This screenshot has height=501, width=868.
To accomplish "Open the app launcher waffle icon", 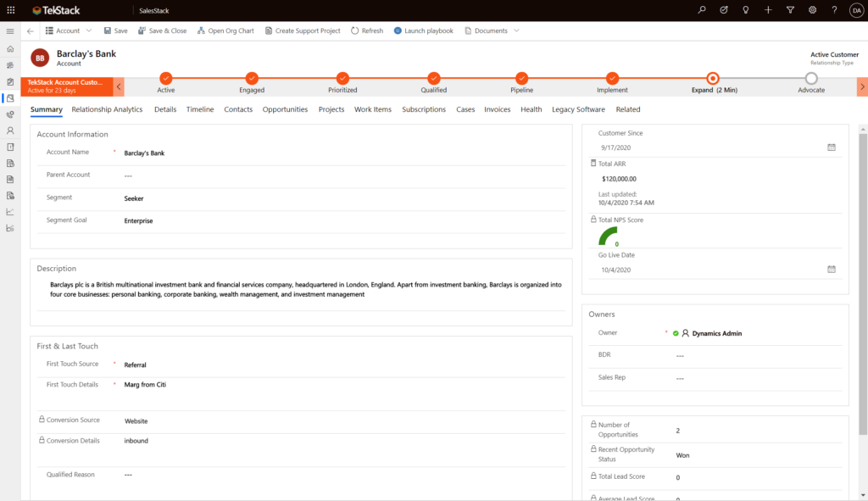I will click(x=10, y=10).
